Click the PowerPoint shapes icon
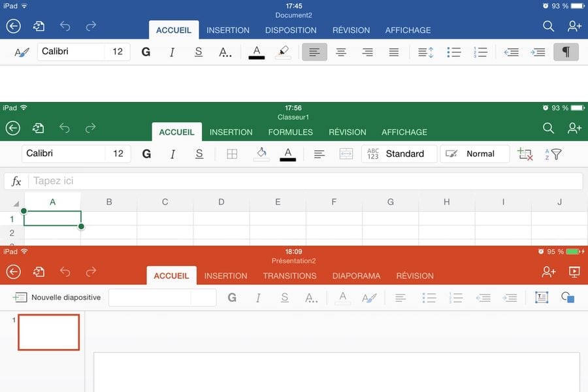Screen dimensions: 588x392 568,298
